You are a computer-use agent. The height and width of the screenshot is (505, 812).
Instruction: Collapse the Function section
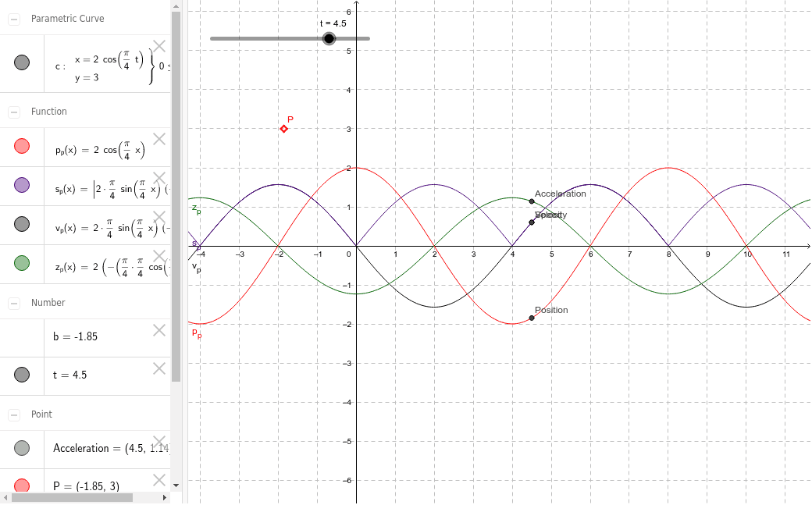click(14, 112)
